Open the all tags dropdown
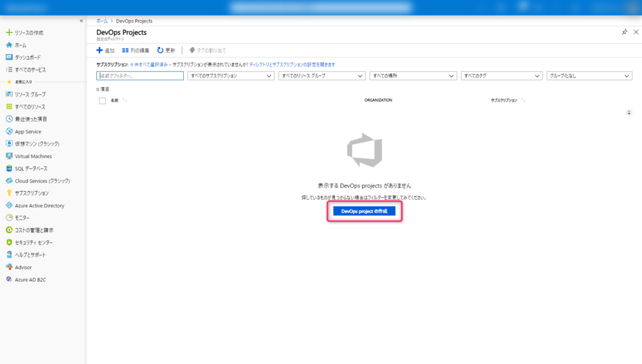The image size is (642, 364). coord(502,76)
